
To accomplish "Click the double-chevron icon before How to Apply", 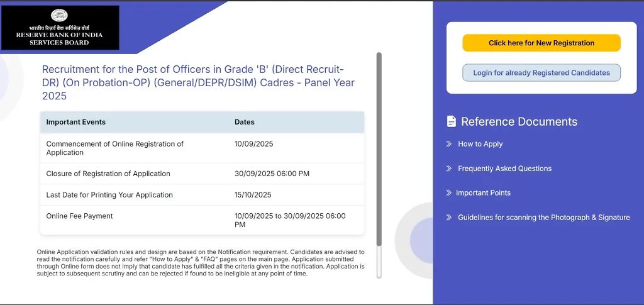I will [448, 144].
